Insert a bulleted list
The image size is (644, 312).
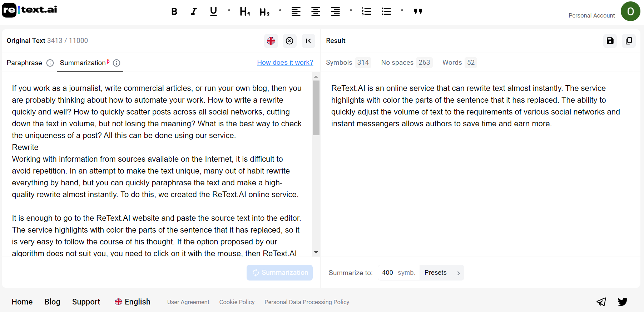click(x=386, y=11)
